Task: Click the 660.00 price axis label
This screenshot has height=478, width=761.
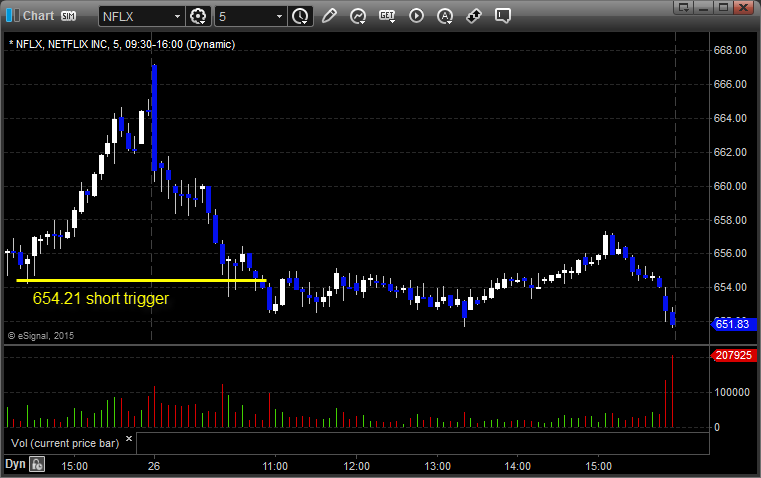Action: point(730,186)
